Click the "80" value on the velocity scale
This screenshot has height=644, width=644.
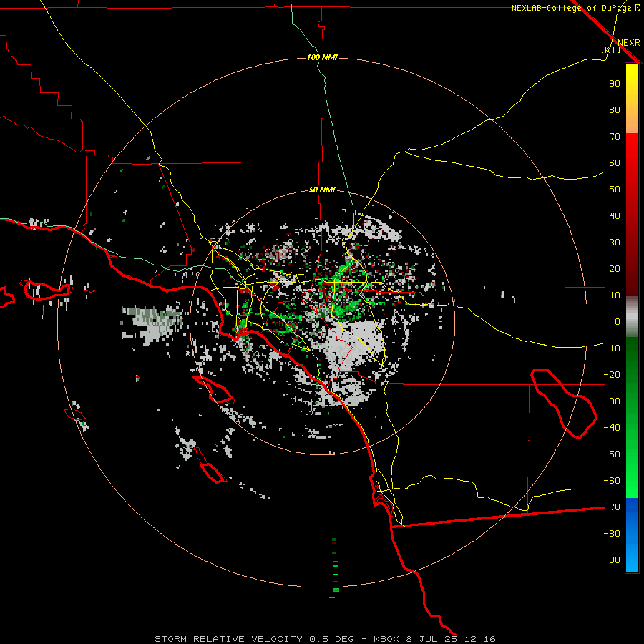[615, 109]
